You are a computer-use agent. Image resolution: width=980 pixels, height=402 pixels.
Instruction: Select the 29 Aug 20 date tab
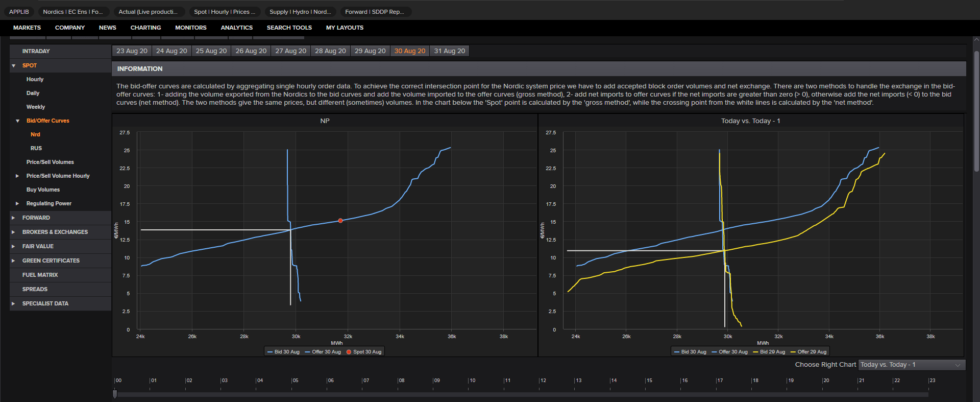click(370, 51)
